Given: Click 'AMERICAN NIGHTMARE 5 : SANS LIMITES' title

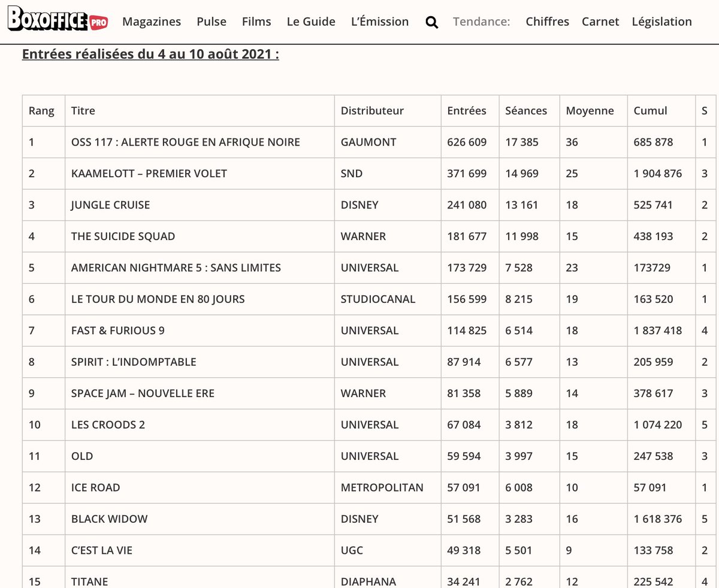Looking at the screenshot, I should coord(176,268).
